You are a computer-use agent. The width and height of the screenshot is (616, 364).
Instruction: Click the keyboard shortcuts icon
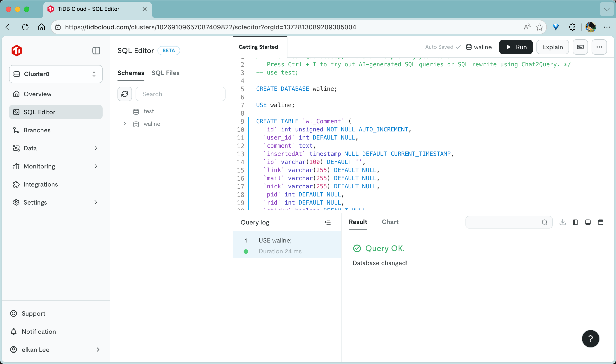coord(580,47)
